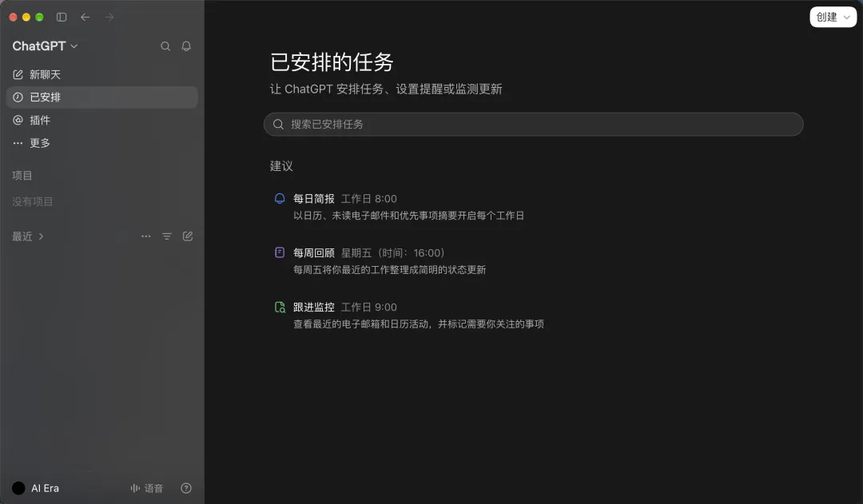Start voice mode with 语音 button
The width and height of the screenshot is (863, 504).
pyautogui.click(x=146, y=488)
